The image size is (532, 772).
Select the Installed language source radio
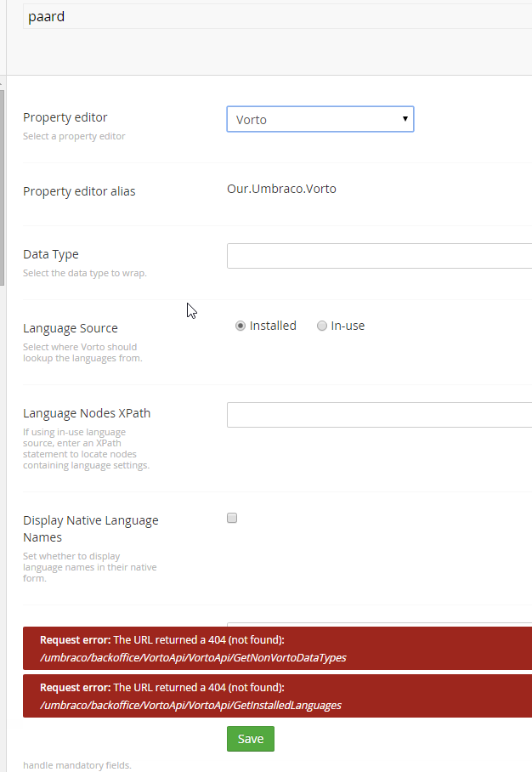click(x=241, y=326)
